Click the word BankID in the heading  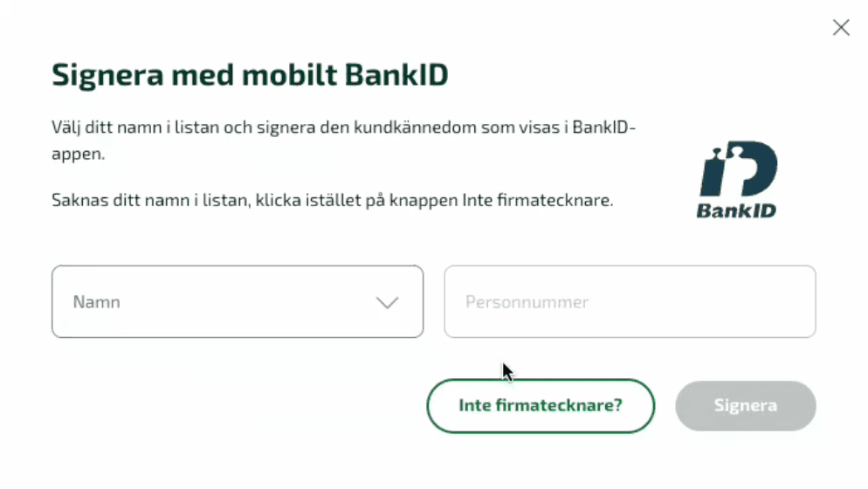click(x=396, y=75)
